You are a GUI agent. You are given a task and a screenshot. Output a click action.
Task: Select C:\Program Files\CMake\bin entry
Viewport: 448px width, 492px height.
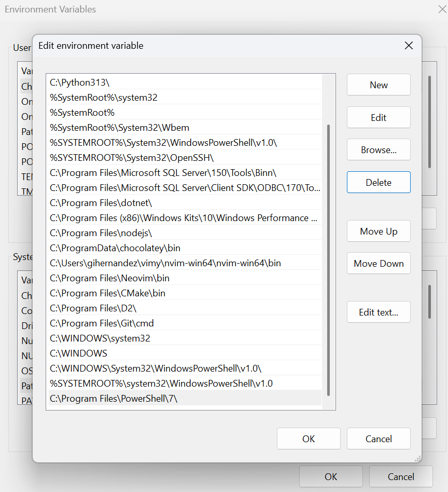185,293
